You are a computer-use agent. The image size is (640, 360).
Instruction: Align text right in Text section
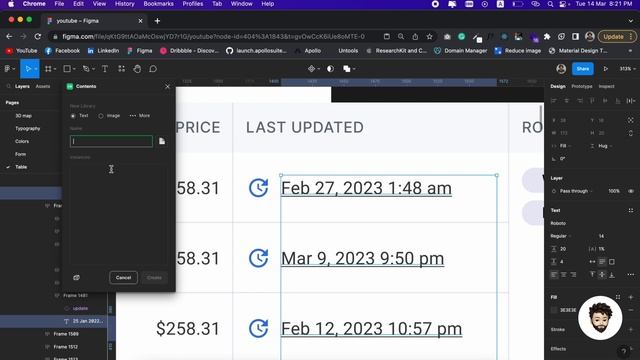tap(573, 275)
